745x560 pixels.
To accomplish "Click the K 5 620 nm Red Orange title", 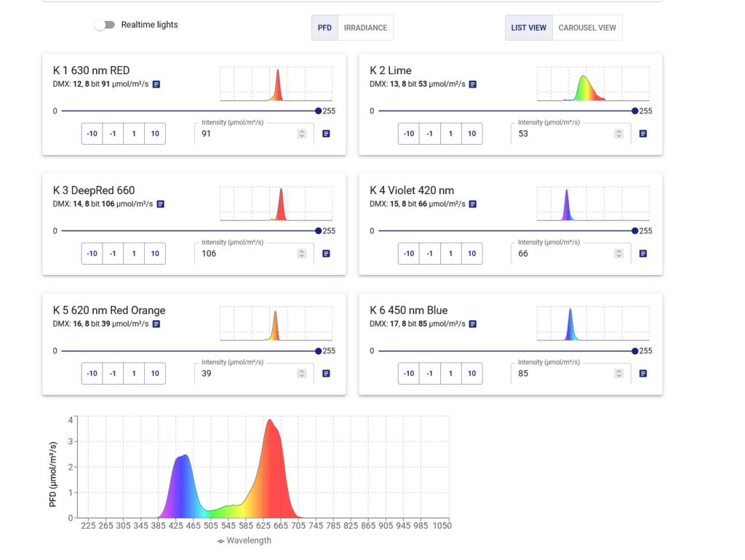I will (109, 310).
